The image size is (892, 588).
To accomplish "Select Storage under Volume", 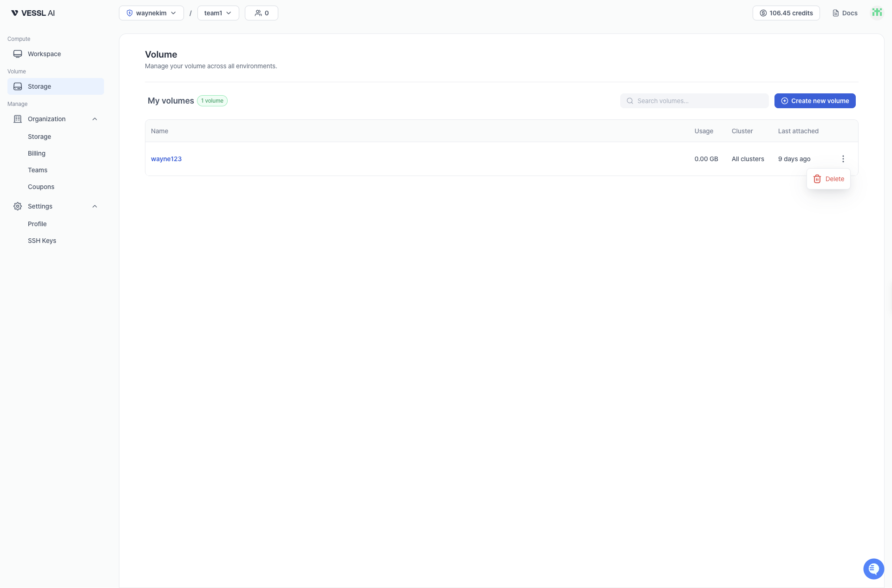I will (x=39, y=86).
